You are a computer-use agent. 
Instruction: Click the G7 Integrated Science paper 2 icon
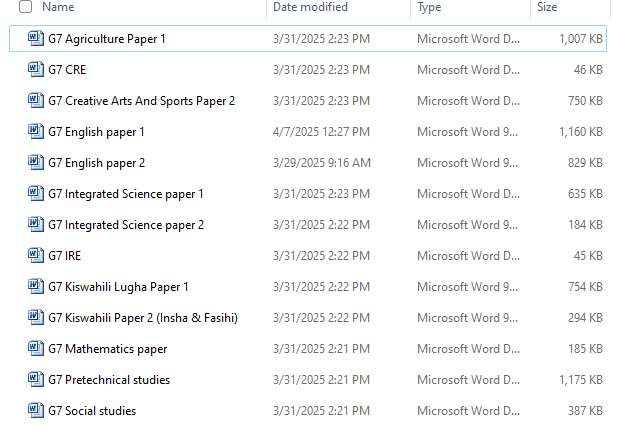pyautogui.click(x=36, y=225)
